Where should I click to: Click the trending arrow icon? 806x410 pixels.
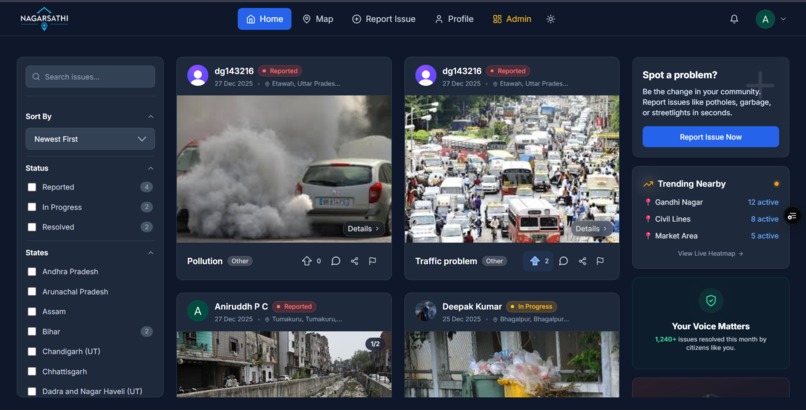point(648,184)
